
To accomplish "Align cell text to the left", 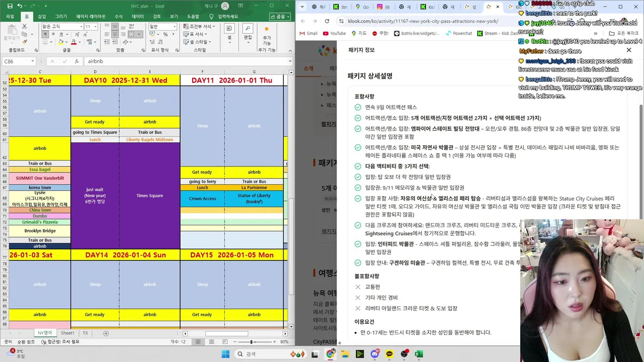I will click(107, 34).
